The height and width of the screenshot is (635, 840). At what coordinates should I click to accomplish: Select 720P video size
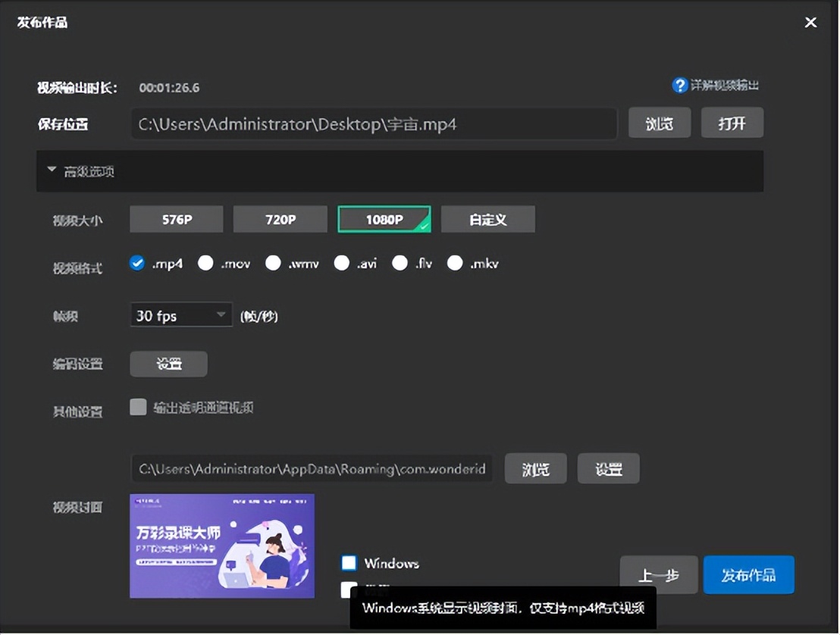click(280, 219)
